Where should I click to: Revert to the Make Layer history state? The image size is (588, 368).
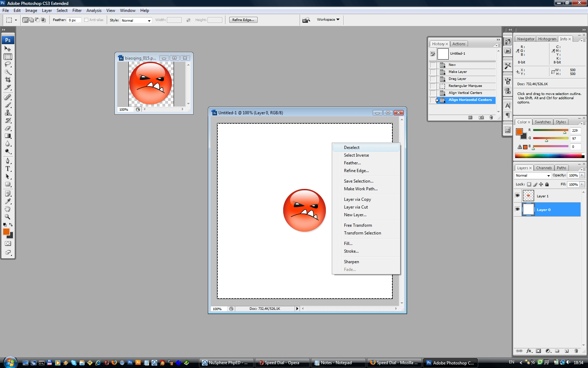[457, 72]
